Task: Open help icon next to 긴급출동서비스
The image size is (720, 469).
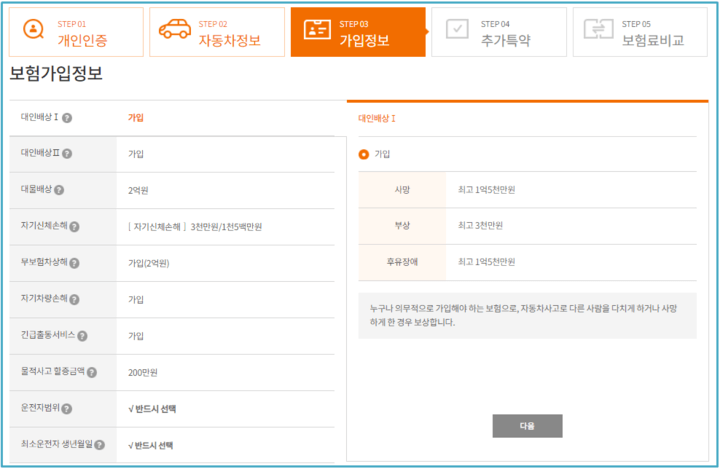Action: coord(82,336)
